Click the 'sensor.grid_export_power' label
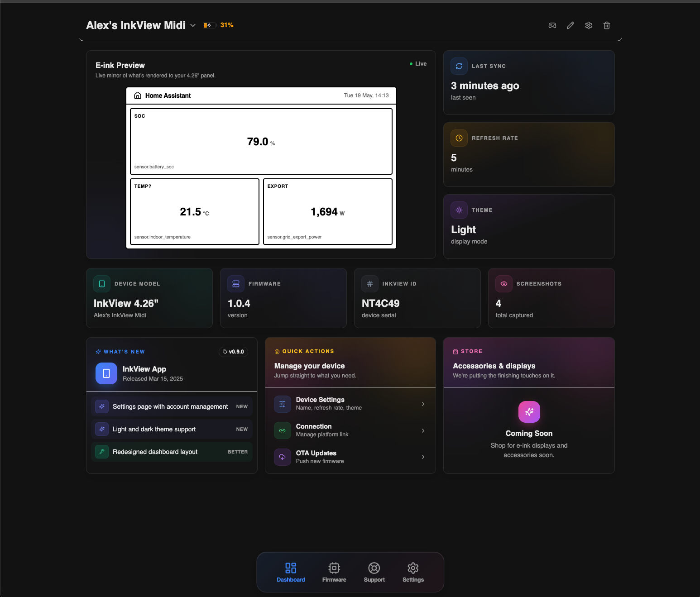The width and height of the screenshot is (700, 597). tap(294, 237)
